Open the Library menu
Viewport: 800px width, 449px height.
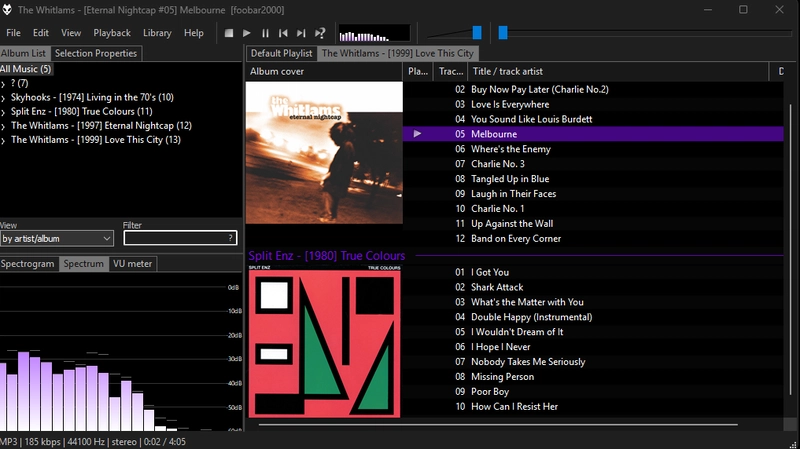point(157,33)
